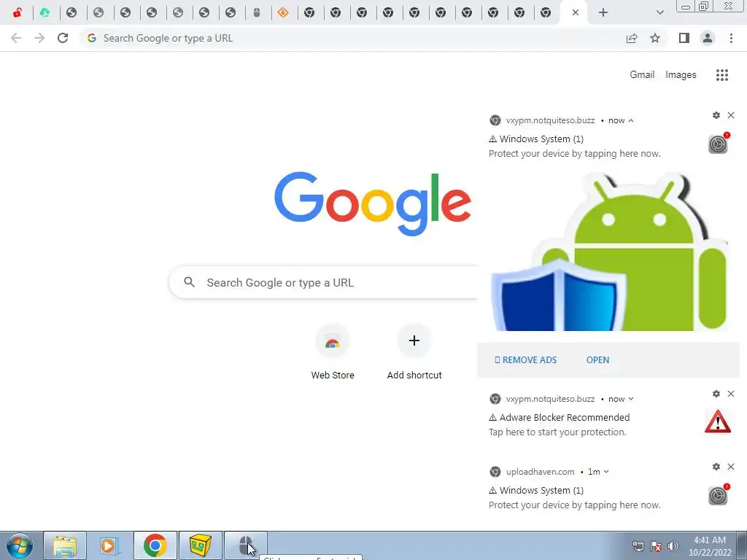This screenshot has width=747, height=560.
Task: Share this page via toolbar icon
Action: (x=632, y=38)
